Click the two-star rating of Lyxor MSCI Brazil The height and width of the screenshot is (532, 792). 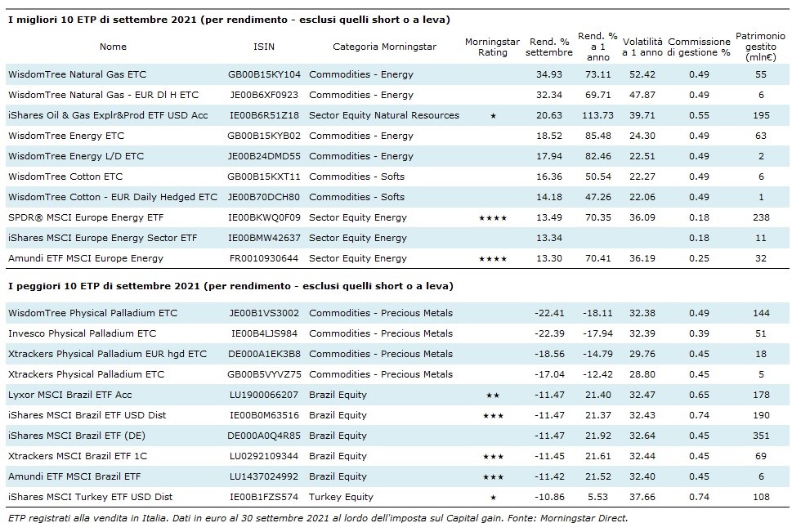493,395
